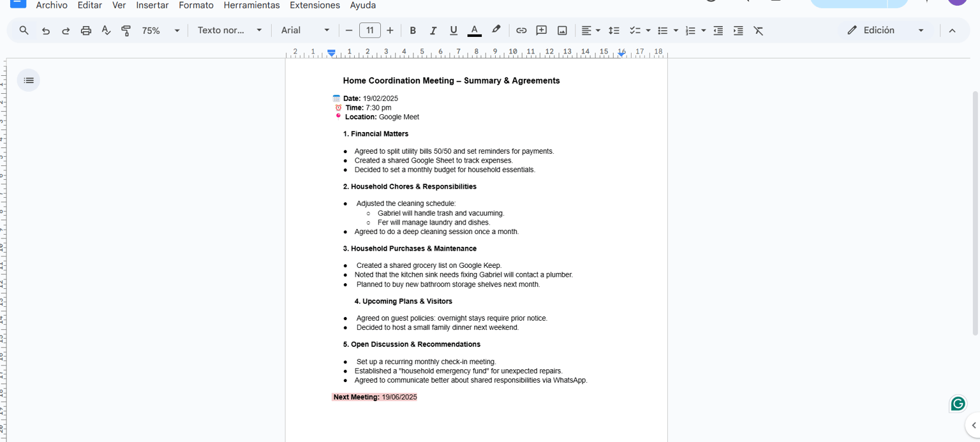Clear text formatting
The height and width of the screenshot is (442, 980).
759,31
